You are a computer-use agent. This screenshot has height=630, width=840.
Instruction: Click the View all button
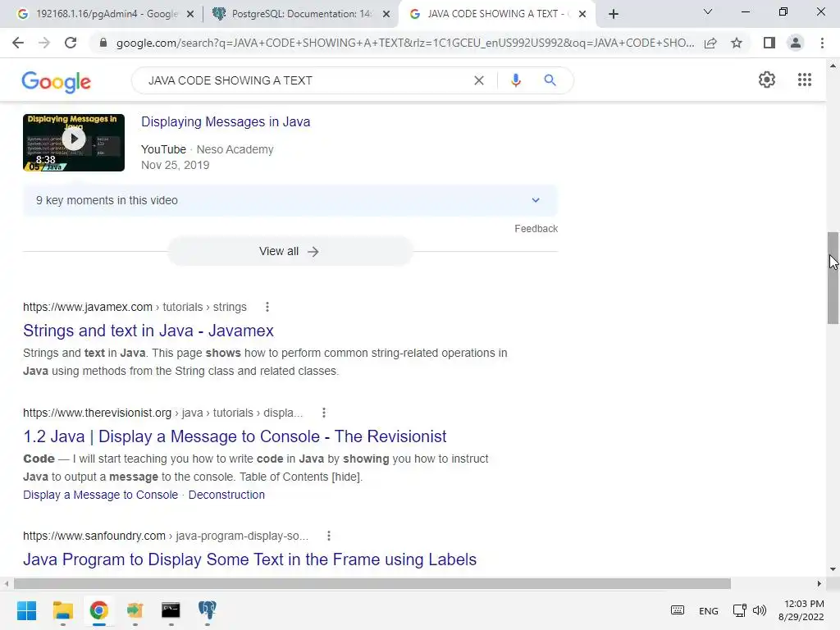tap(290, 251)
